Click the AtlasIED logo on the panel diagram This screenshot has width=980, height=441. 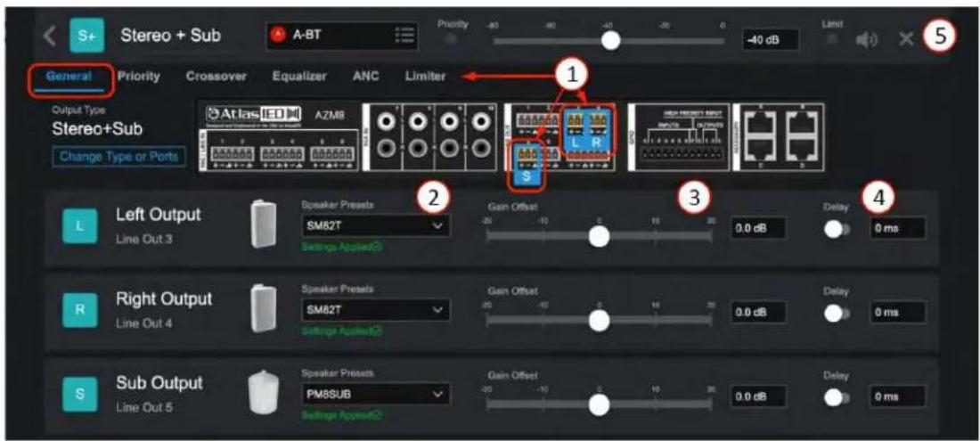(x=255, y=114)
